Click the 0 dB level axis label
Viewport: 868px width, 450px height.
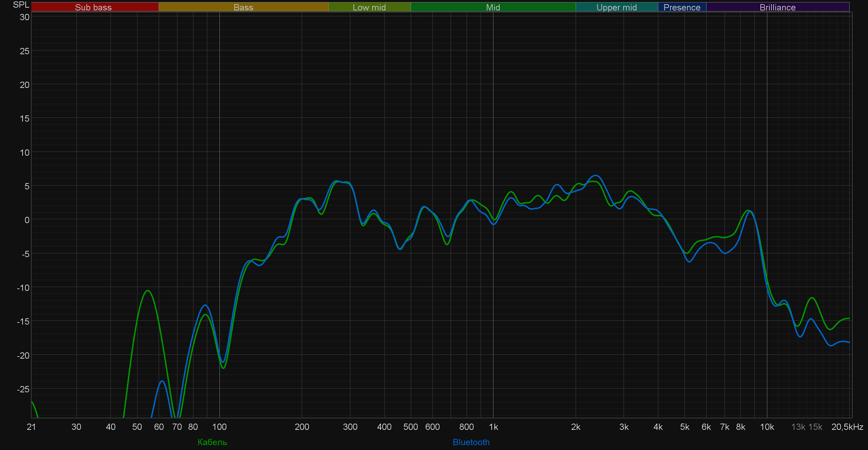point(27,220)
